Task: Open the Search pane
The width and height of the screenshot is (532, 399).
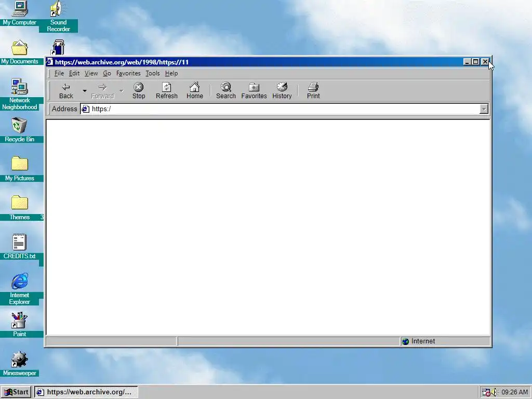Action: 225,90
